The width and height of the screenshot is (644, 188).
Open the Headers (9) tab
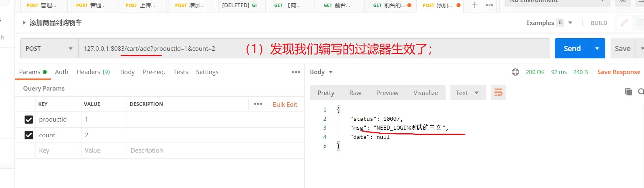tap(93, 72)
